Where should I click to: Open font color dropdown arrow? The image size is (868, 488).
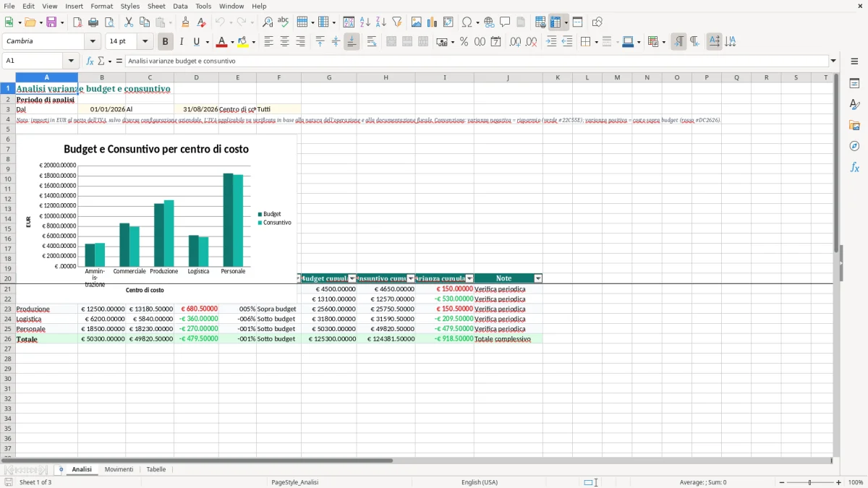click(231, 42)
